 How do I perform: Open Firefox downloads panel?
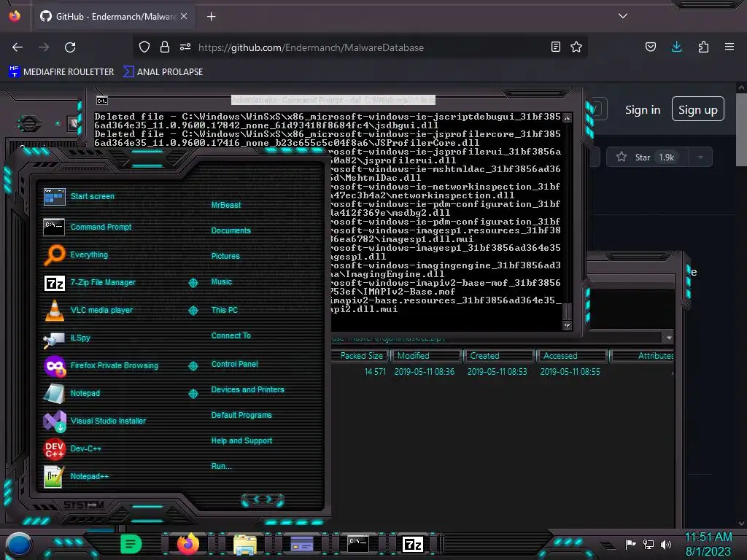click(x=676, y=47)
